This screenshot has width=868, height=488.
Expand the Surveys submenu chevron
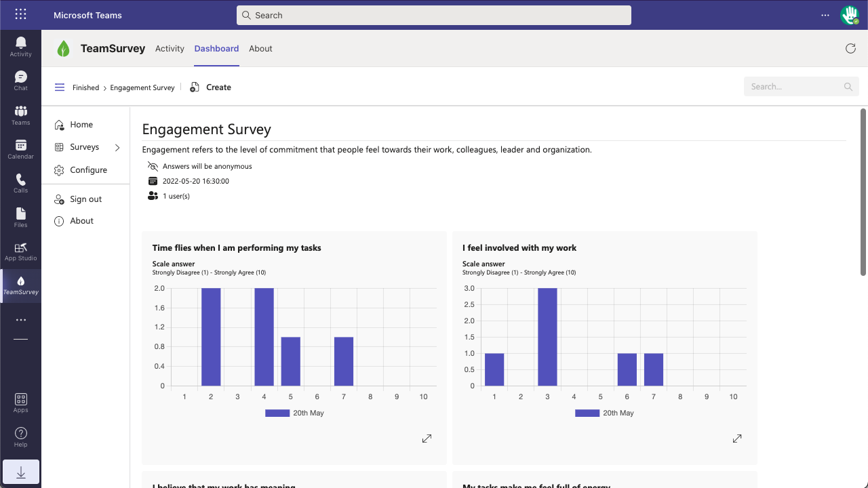[x=117, y=147]
